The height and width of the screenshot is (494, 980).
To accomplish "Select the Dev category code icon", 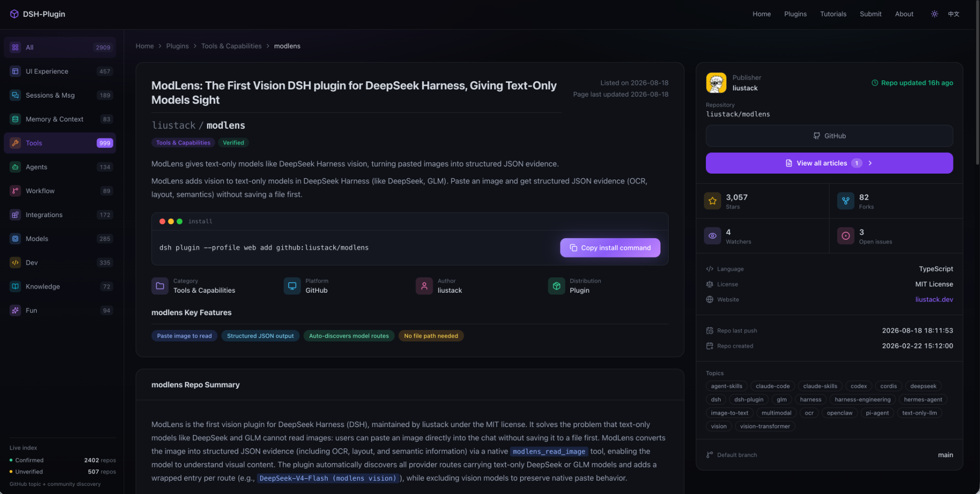I will point(15,263).
